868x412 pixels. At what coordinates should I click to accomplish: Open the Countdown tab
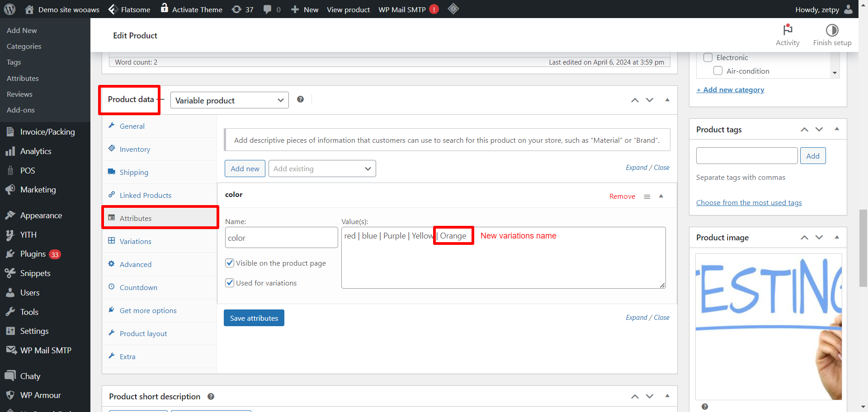160,287
